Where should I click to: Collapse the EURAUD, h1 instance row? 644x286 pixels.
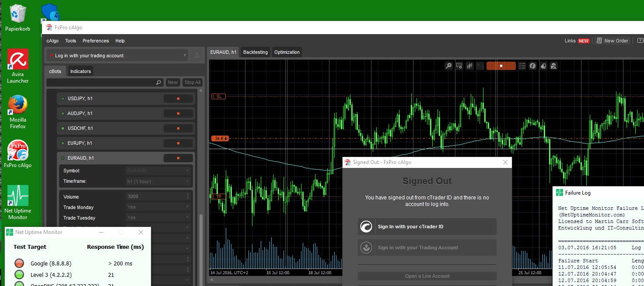coord(126,158)
